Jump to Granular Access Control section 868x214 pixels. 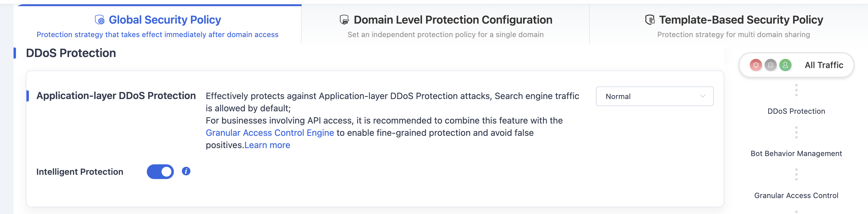(x=796, y=196)
